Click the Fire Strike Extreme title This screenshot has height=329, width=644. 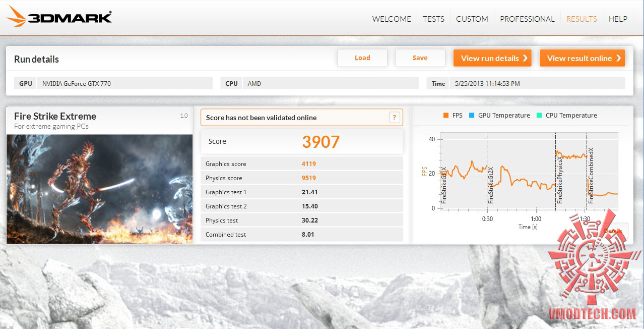pyautogui.click(x=55, y=116)
